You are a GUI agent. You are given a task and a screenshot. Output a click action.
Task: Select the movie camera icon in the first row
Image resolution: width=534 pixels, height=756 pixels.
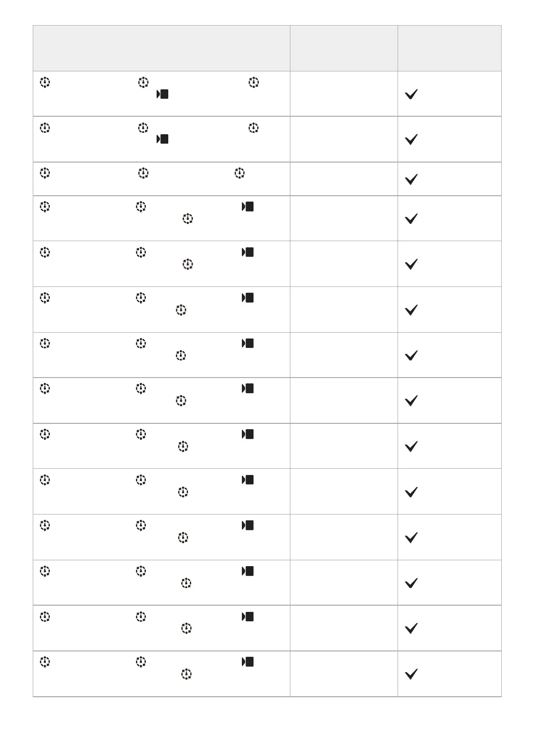tap(162, 94)
